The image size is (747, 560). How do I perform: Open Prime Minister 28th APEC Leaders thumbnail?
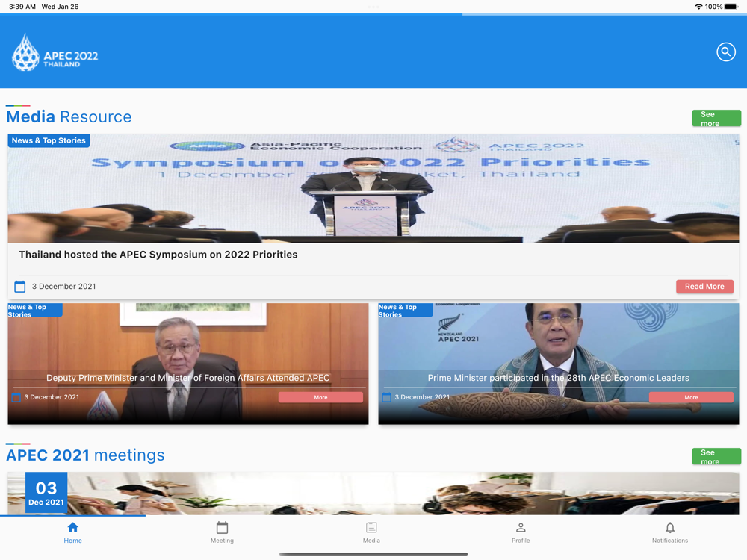[x=559, y=364]
